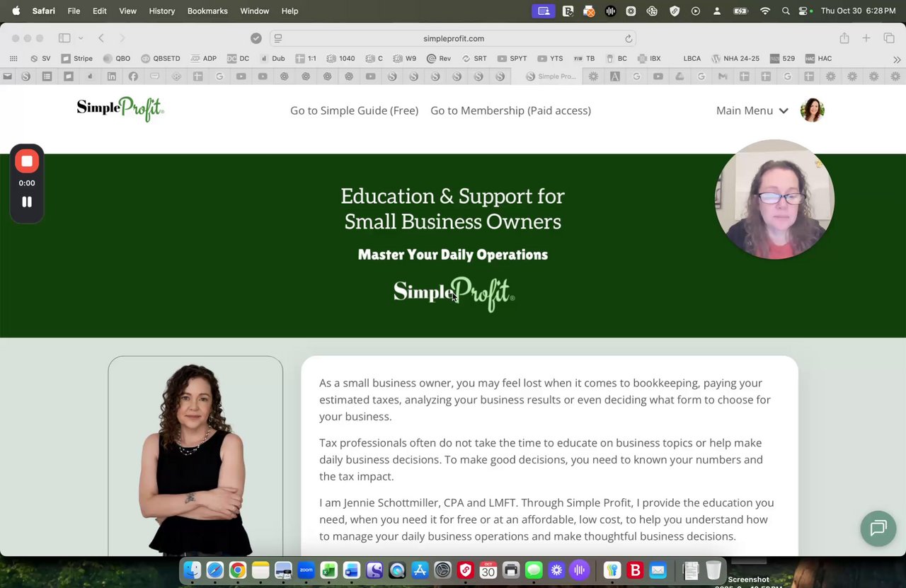This screenshot has width=906, height=588.
Task: Open the Safari menu
Action: (43, 11)
